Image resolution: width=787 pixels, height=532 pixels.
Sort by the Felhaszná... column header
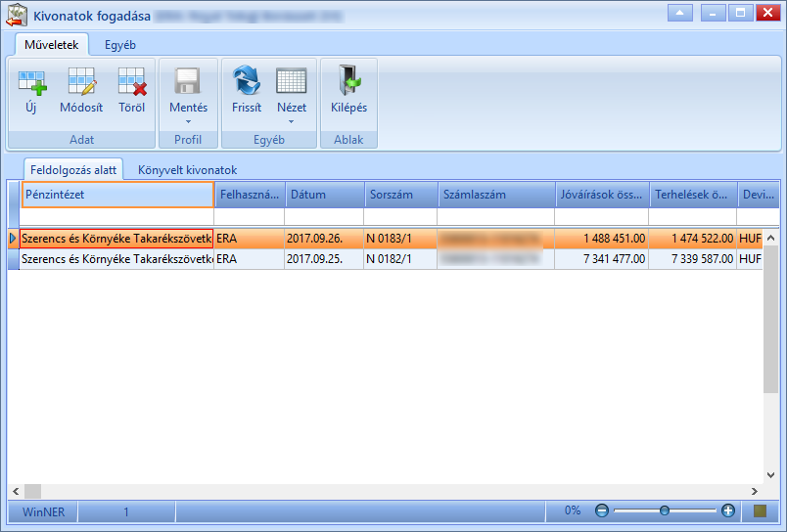tap(250, 195)
